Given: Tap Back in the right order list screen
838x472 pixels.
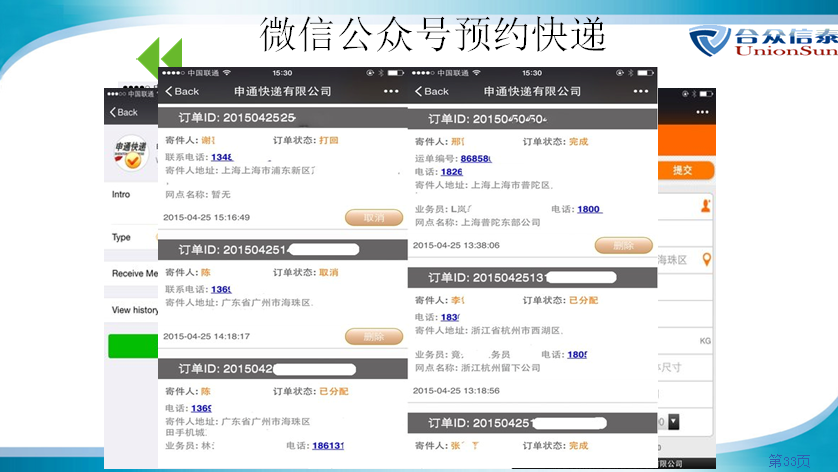Looking at the screenshot, I should (432, 91).
